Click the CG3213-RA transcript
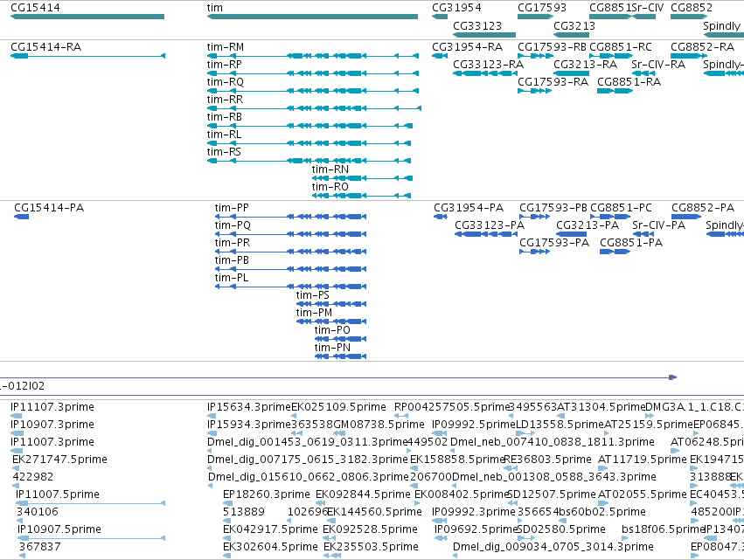 (x=571, y=73)
